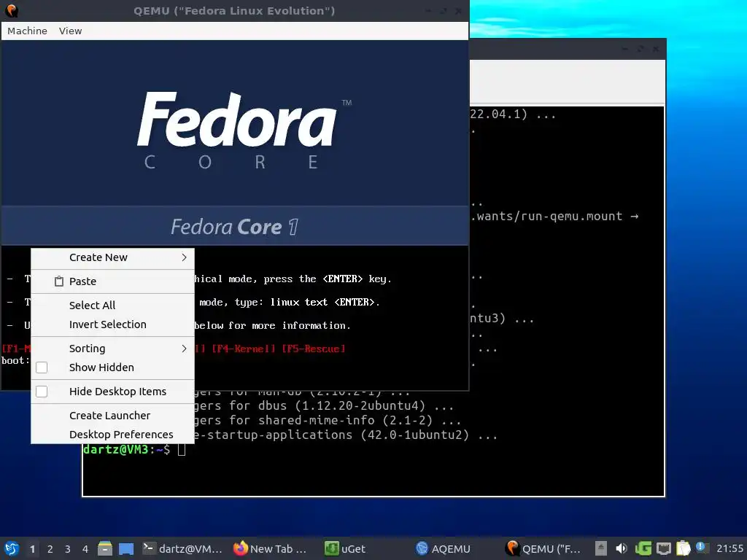747x560 pixels.
Task: Open the View menu in QEMU
Action: tap(71, 31)
